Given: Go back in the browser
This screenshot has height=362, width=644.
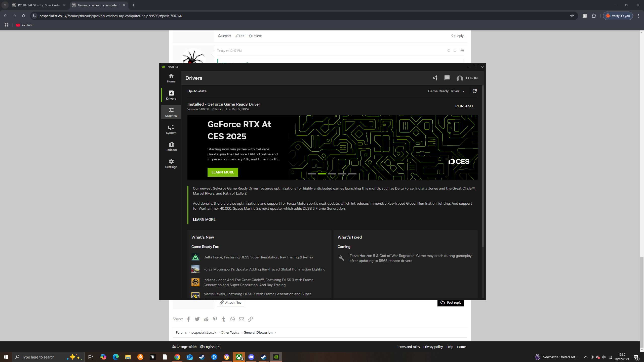Looking at the screenshot, I should point(6,16).
